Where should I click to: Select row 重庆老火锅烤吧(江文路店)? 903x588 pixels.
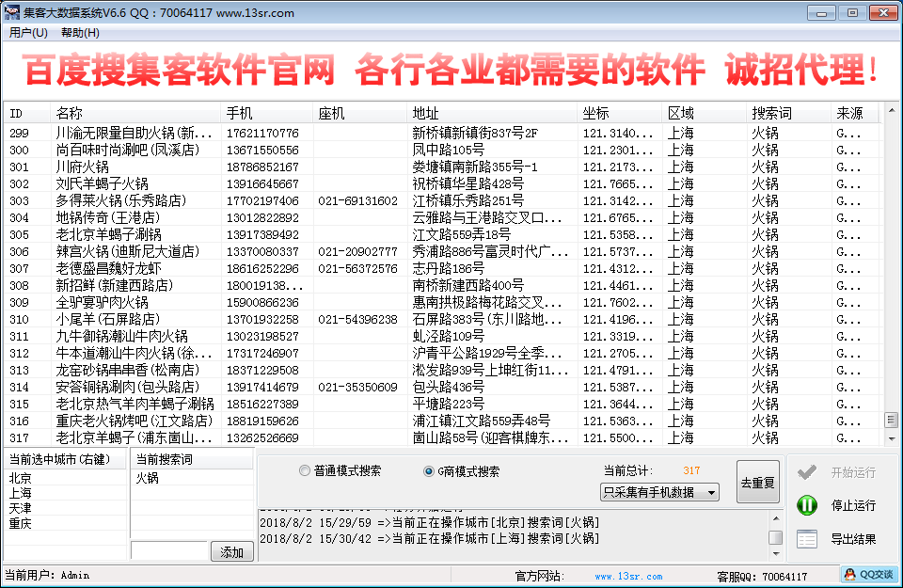[442, 421]
